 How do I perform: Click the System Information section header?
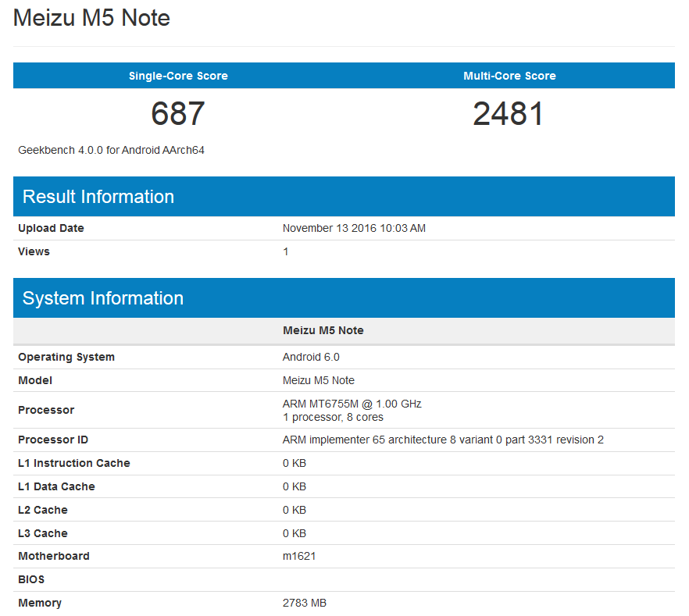pos(105,297)
